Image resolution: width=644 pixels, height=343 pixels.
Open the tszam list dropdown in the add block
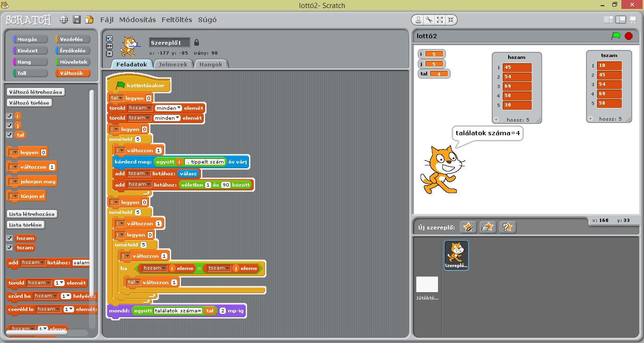[139, 173]
